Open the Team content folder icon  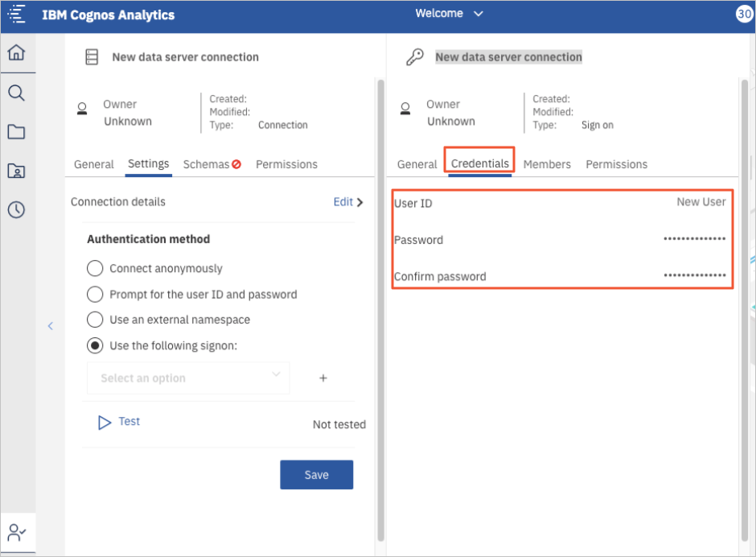click(16, 171)
